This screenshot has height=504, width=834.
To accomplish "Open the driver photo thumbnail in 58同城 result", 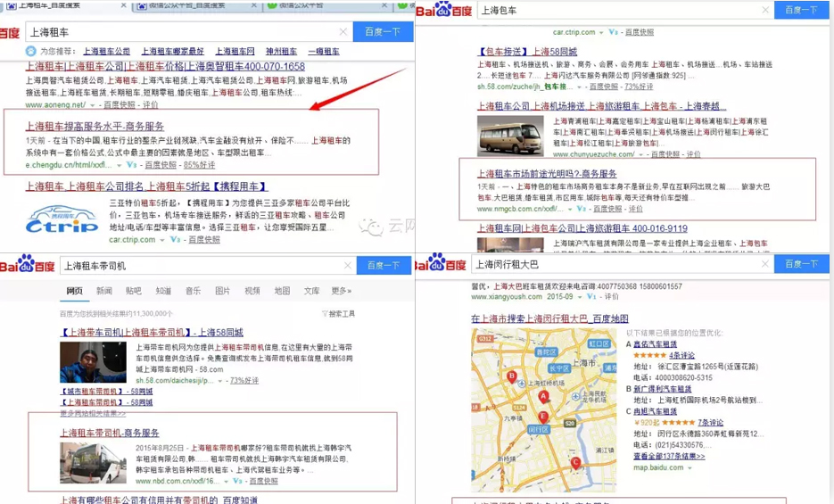I will (93, 362).
